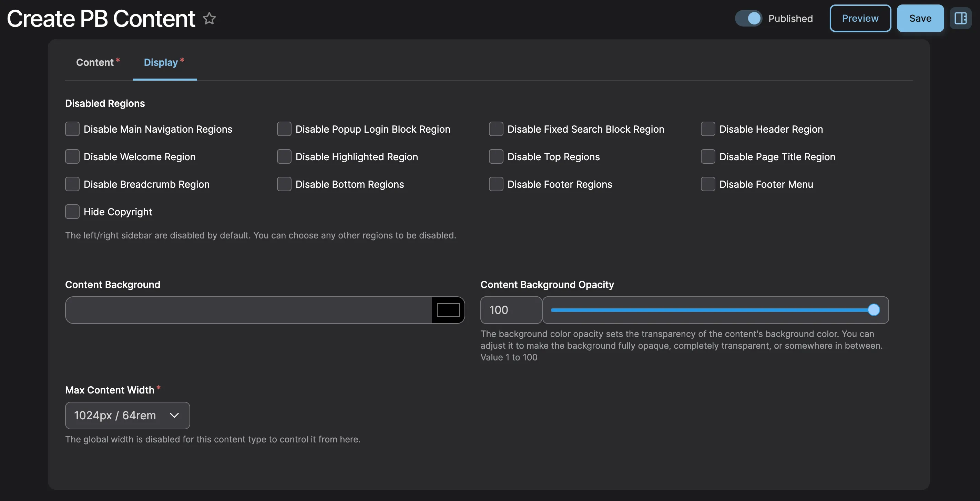Viewport: 980px width, 501px height.
Task: Switch the Published toggle off
Action: 748,18
